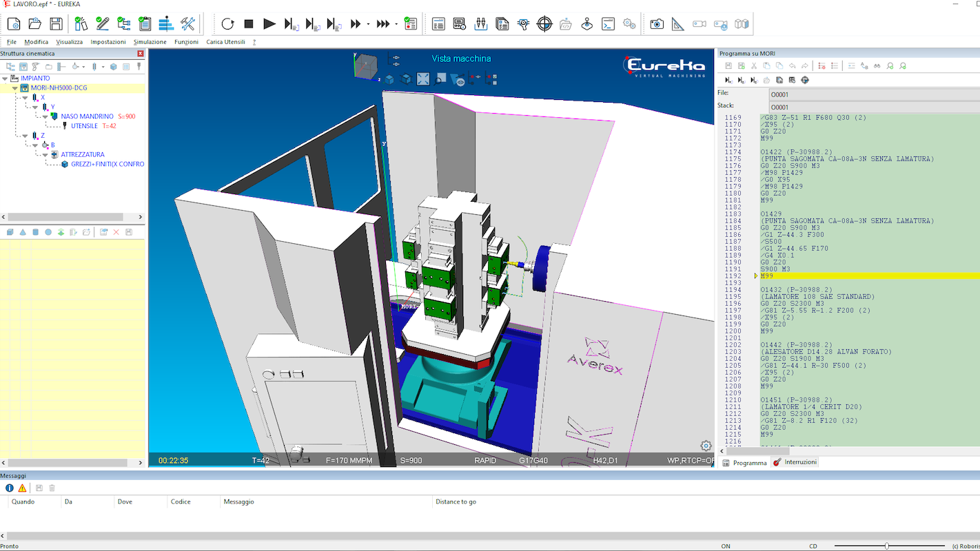Viewport: 980px width, 551px height.
Task: Start the simulation with Play
Action: [x=269, y=24]
